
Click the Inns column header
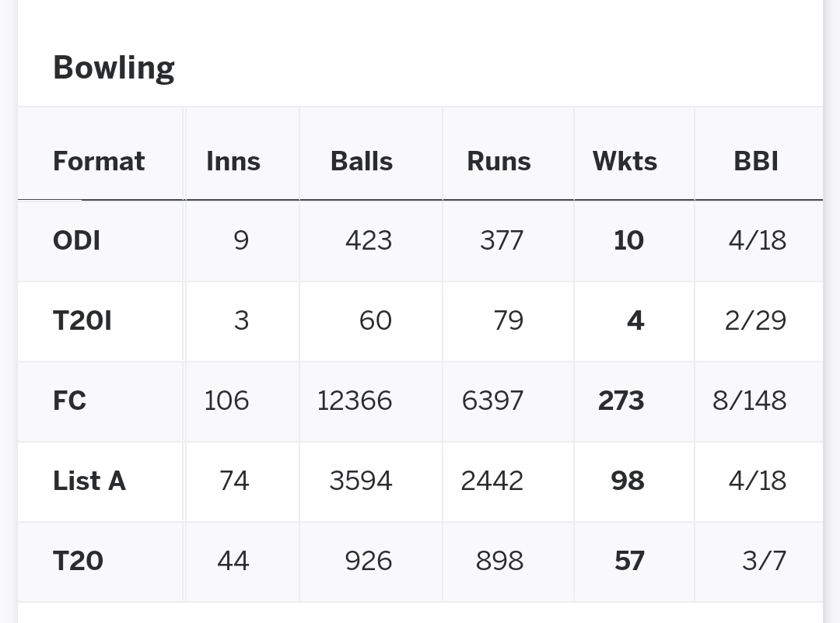click(x=233, y=161)
